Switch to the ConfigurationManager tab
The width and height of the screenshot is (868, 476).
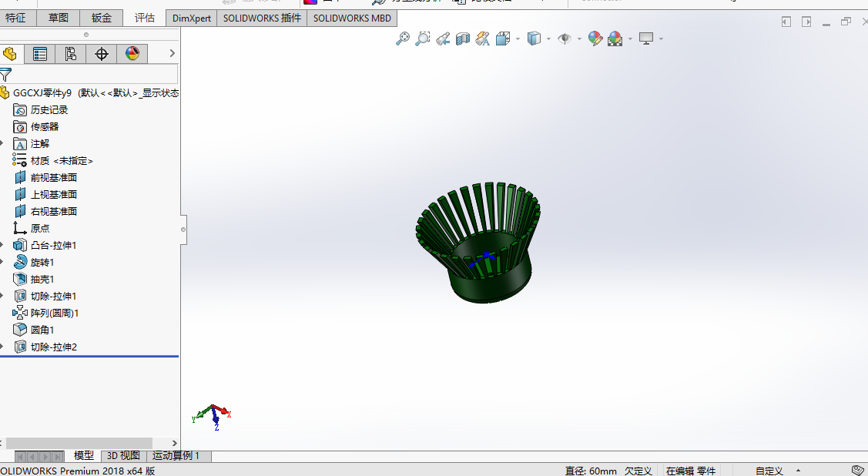tap(70, 54)
